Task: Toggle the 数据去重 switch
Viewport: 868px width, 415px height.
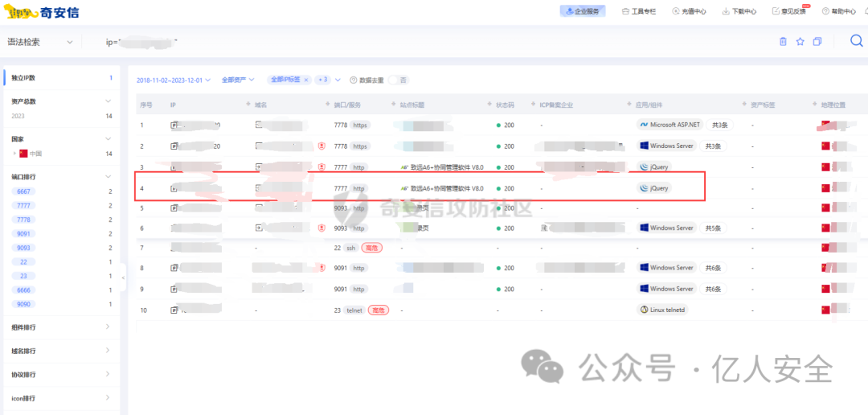Action: (x=399, y=80)
